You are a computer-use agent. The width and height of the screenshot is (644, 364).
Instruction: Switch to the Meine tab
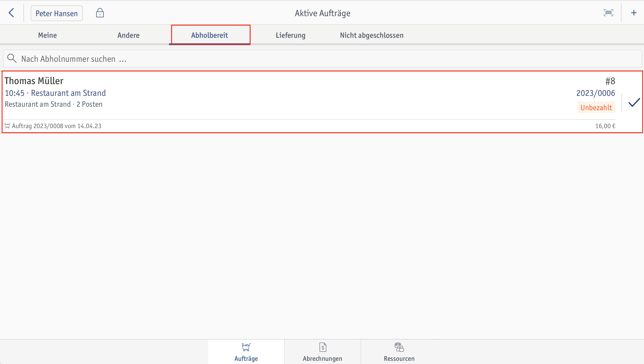tap(47, 35)
